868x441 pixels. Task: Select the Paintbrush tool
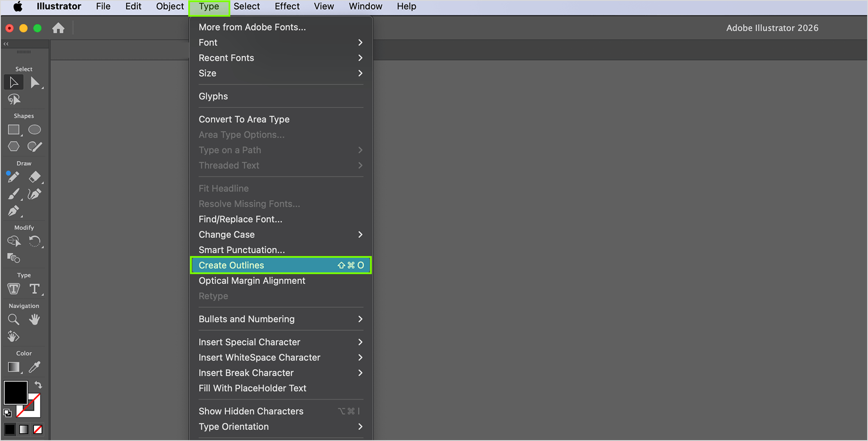click(14, 194)
